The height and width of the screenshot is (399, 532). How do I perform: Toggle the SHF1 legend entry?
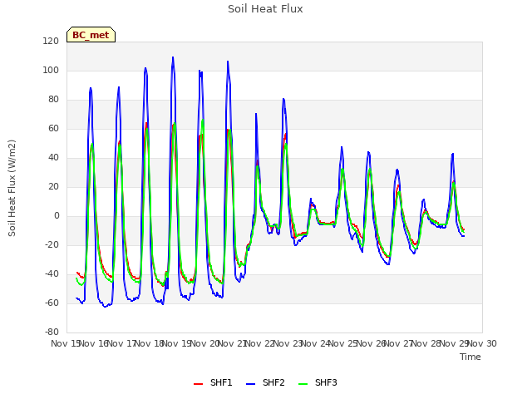(x=213, y=382)
